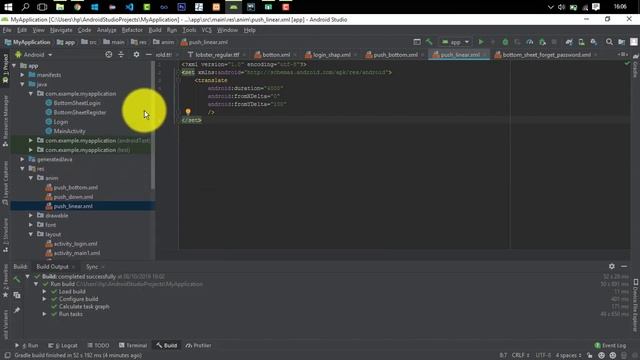Click the toggle view icon in the Build panel

pyautogui.click(x=17, y=295)
